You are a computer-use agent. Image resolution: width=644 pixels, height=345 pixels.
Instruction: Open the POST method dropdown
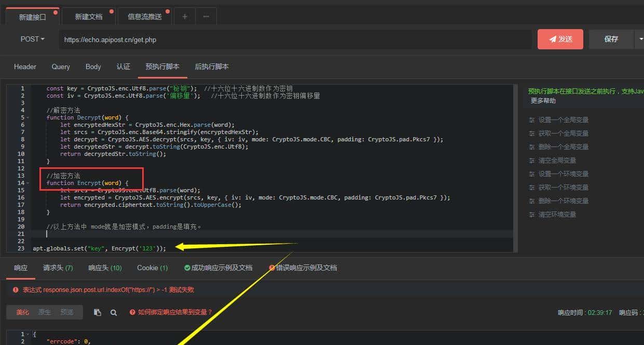32,39
